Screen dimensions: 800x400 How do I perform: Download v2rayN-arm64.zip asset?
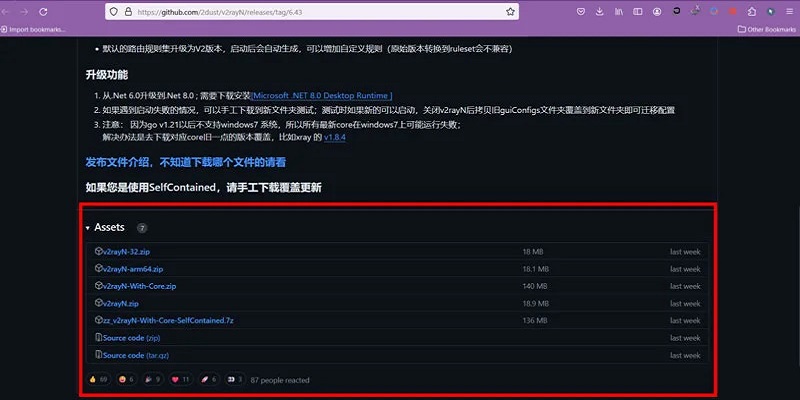click(x=132, y=269)
